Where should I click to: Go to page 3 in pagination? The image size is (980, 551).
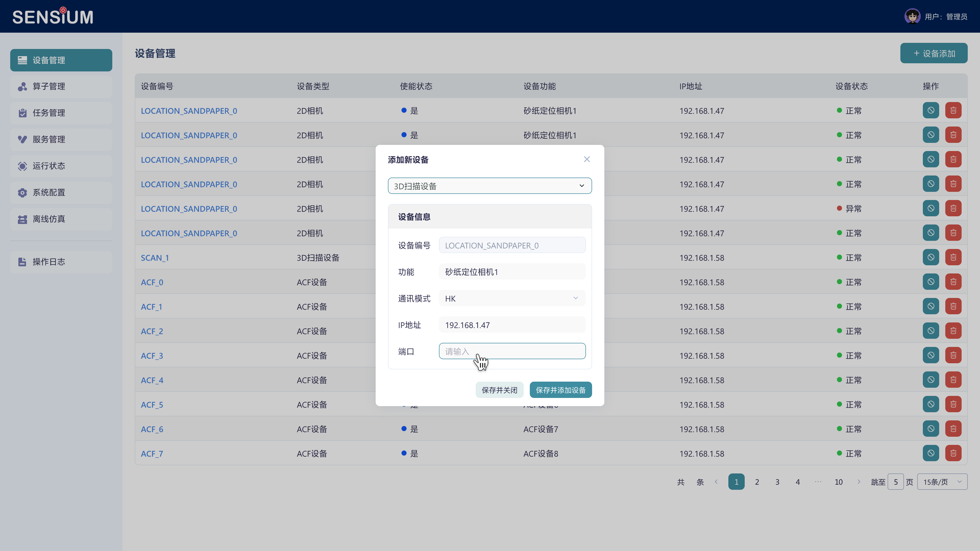point(777,482)
